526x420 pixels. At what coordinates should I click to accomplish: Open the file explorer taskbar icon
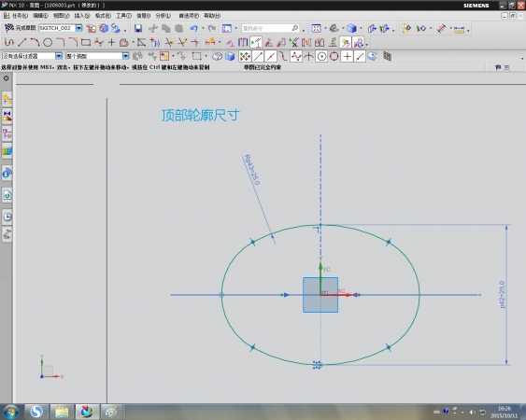click(62, 412)
